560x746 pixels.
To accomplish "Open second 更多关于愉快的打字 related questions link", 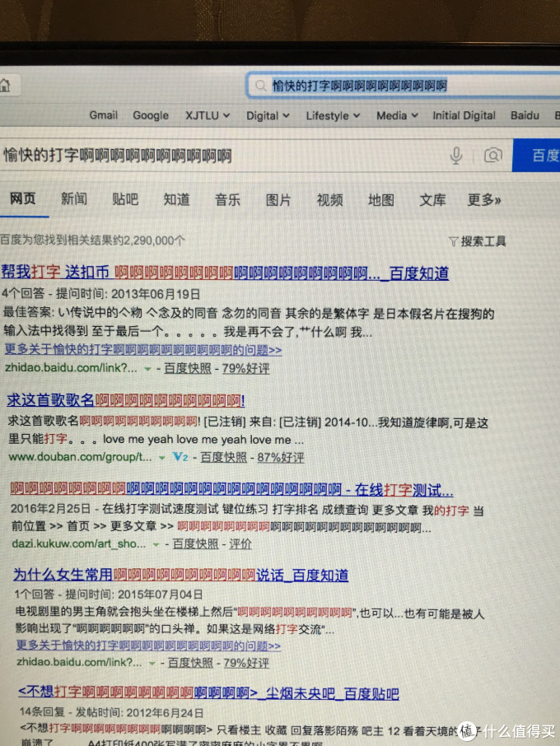I will pos(148,646).
